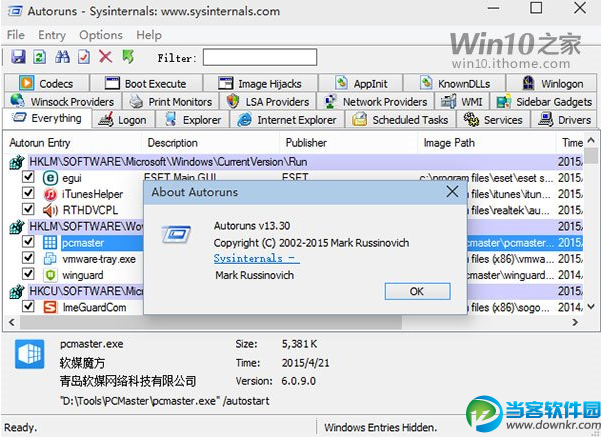Select the AppInit tab
Image resolution: width=602 pixels, height=439 pixels.
click(361, 83)
